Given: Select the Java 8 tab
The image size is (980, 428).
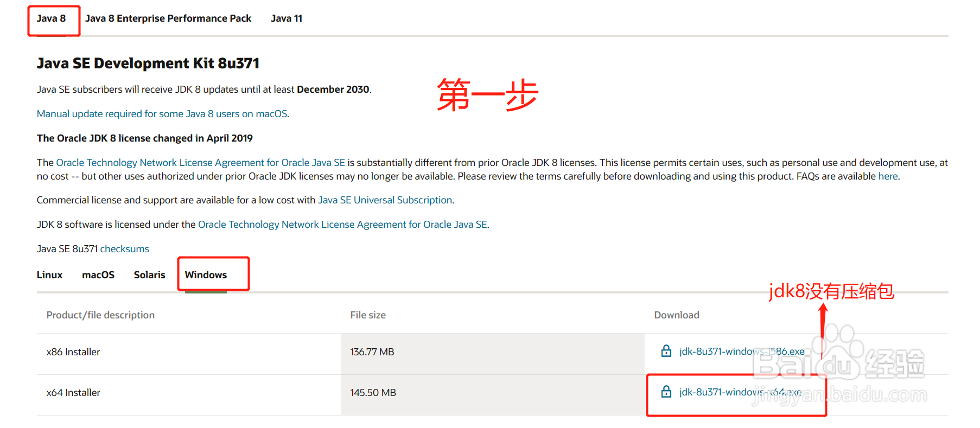Looking at the screenshot, I should [51, 18].
